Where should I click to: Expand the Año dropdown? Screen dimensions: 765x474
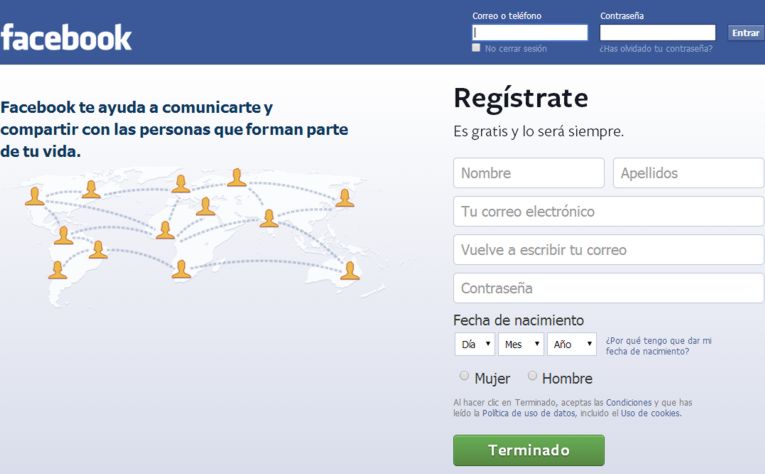pos(572,344)
